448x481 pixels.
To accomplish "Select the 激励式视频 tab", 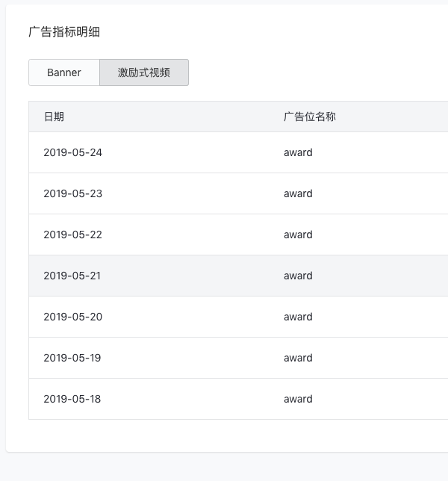I will coord(144,72).
